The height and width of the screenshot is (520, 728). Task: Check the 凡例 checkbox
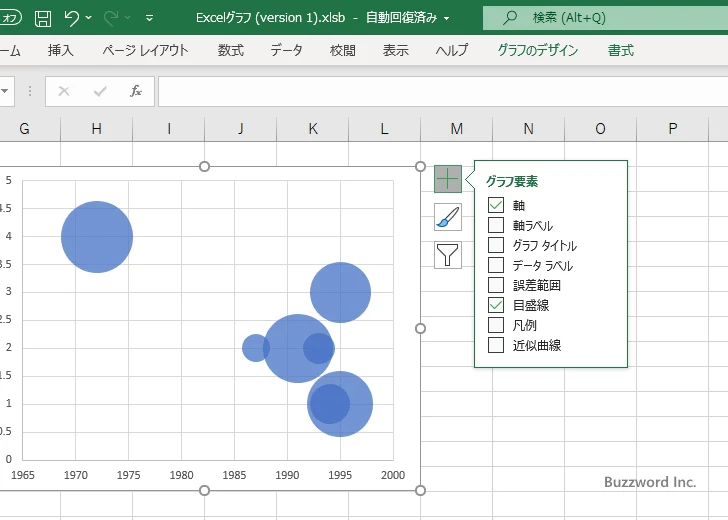[496, 325]
